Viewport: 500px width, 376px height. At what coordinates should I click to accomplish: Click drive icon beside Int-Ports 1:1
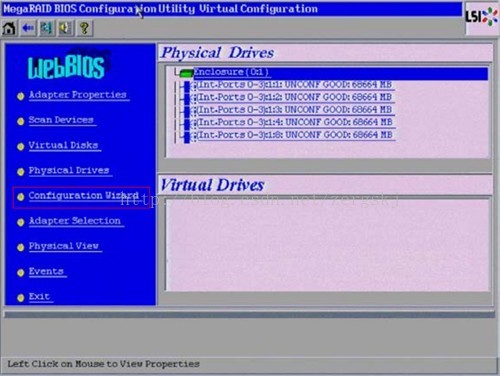187,86
